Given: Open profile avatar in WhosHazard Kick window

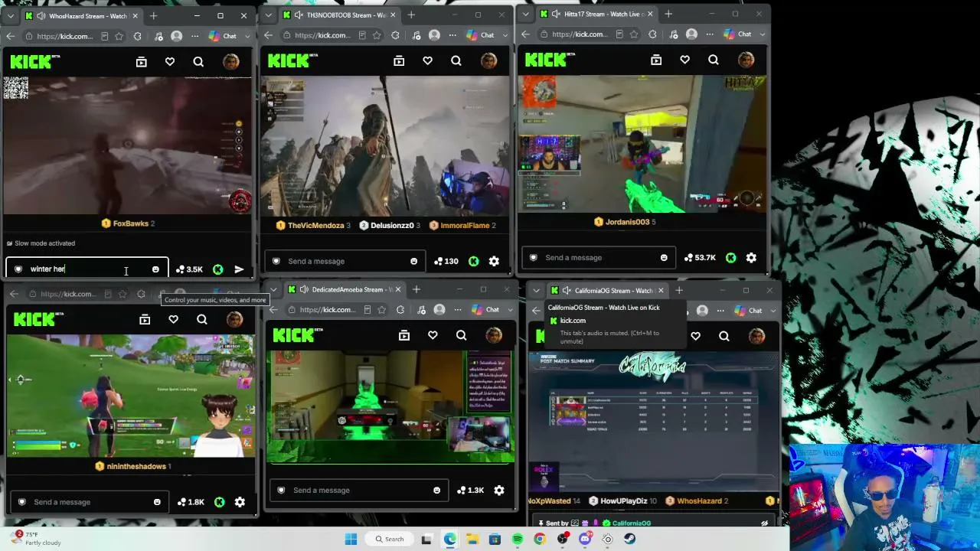Looking at the screenshot, I should [x=230, y=62].
